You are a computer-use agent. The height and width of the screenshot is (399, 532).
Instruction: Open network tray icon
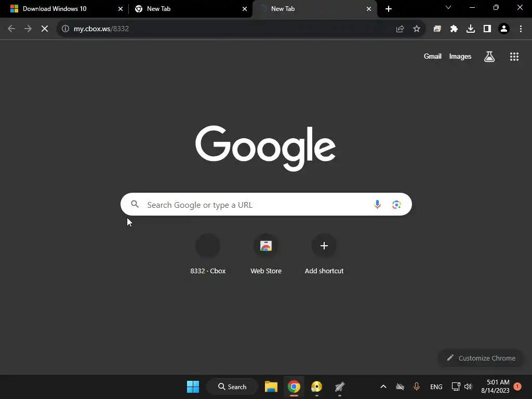[456, 387]
